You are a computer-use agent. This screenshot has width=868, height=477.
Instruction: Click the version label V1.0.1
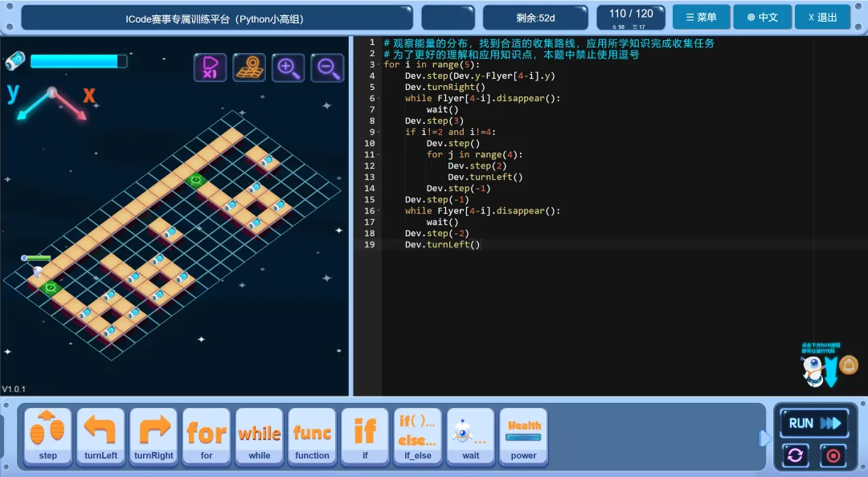pos(14,389)
